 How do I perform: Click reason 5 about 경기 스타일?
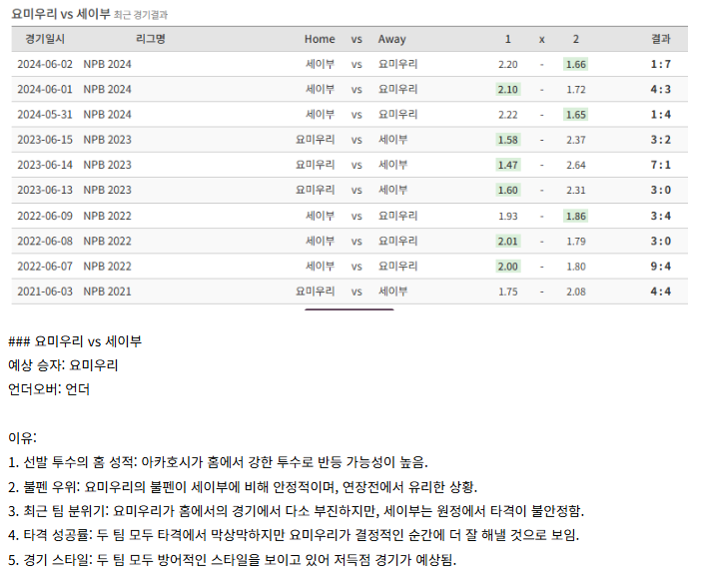click(232, 559)
